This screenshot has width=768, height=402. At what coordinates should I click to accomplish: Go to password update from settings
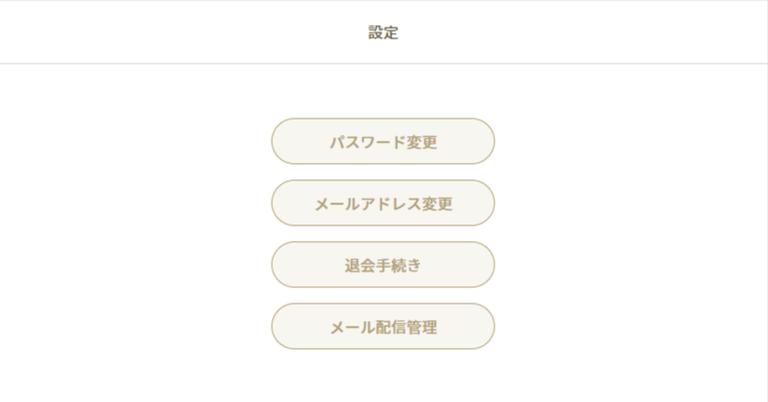[383, 142]
